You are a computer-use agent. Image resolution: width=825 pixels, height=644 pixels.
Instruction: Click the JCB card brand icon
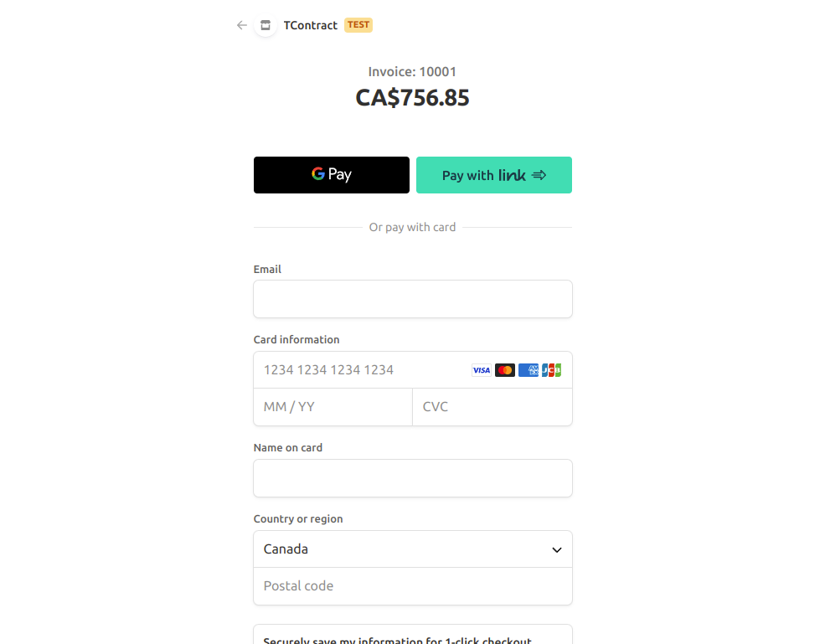[x=551, y=370]
